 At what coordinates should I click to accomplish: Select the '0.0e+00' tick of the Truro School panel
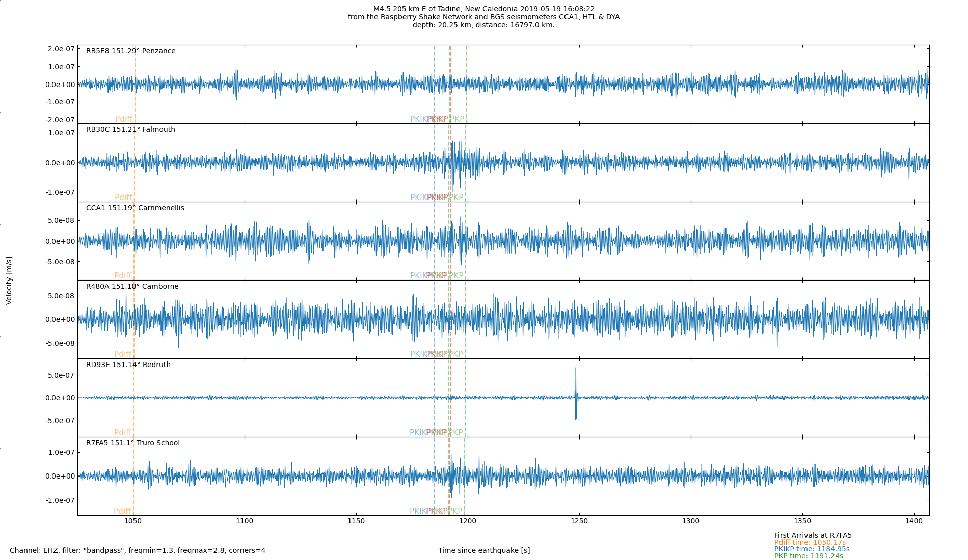pyautogui.click(x=60, y=477)
